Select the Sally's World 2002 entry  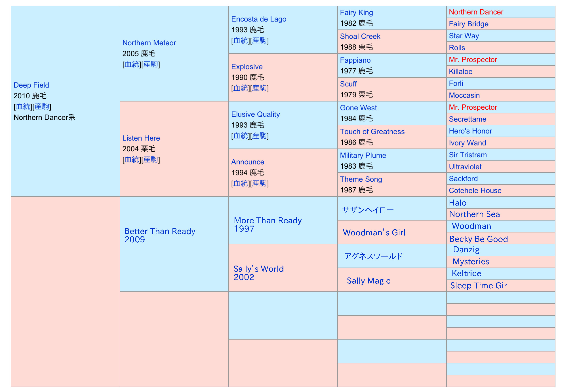[258, 269]
